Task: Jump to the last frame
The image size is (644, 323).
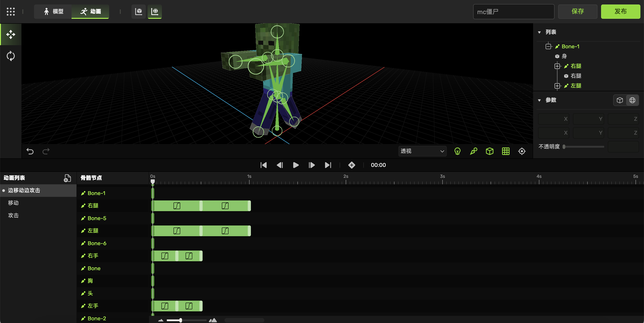Action: (328, 165)
